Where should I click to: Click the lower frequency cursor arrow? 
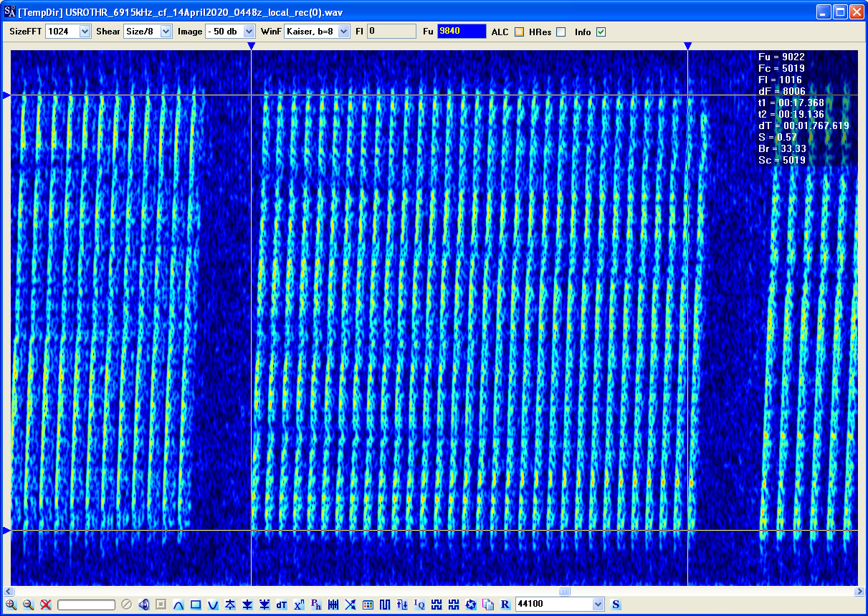tap(6, 531)
